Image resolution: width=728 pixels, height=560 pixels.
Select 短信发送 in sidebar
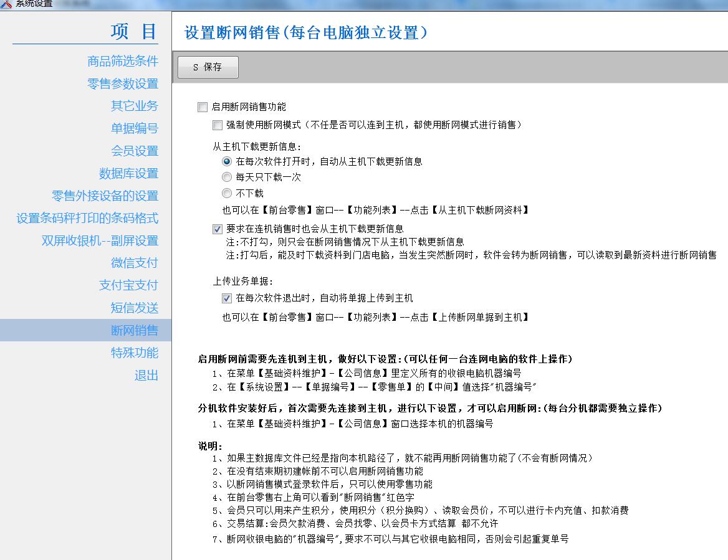[x=135, y=308]
